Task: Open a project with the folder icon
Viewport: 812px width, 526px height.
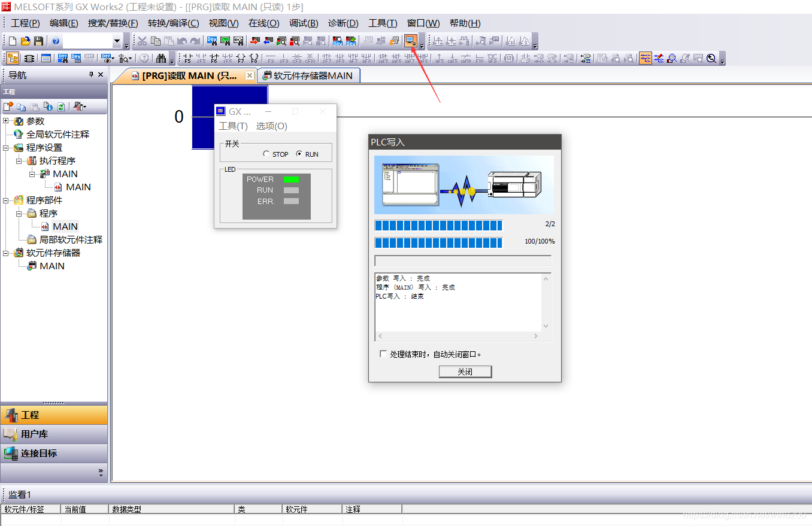Action: tap(25, 41)
